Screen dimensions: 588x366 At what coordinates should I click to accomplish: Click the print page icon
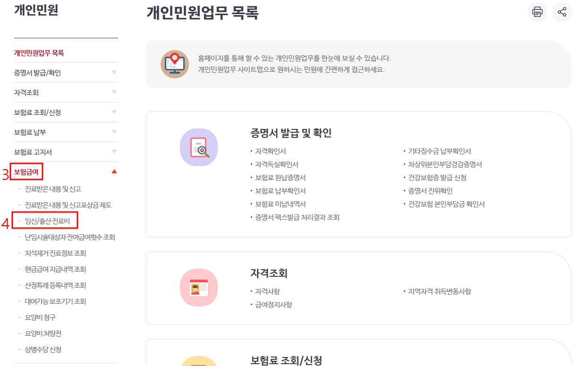tap(537, 12)
